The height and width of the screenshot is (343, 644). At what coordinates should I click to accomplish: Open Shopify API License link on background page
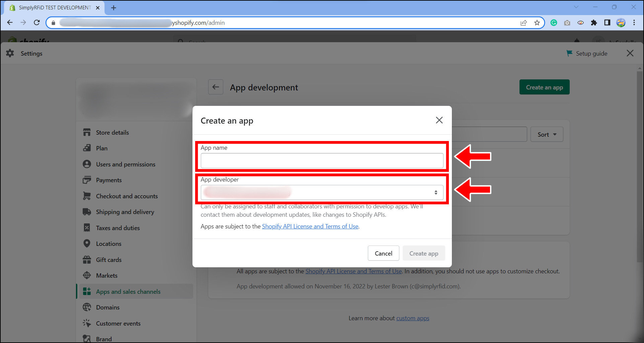point(353,271)
